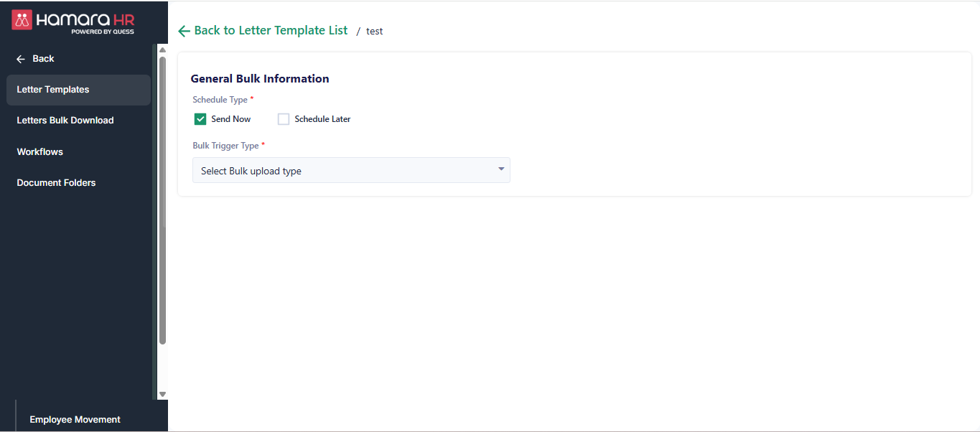Click the HamaraHR logo icon
980x432 pixels.
22,20
